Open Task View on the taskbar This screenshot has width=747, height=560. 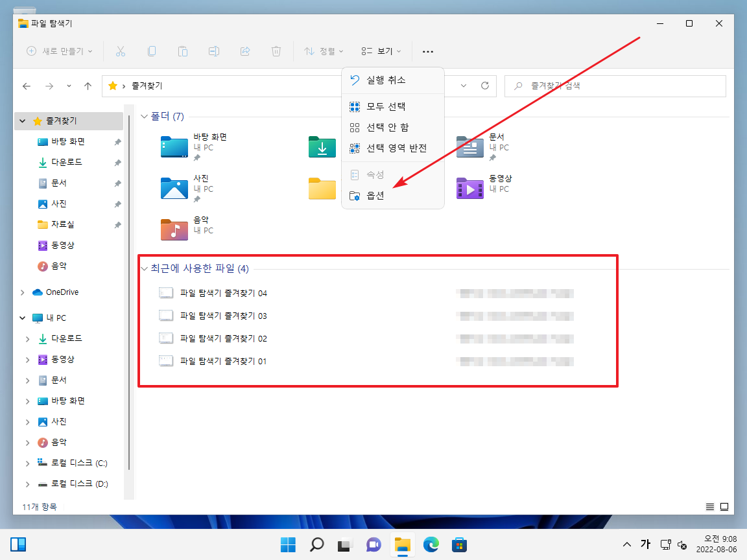click(345, 544)
